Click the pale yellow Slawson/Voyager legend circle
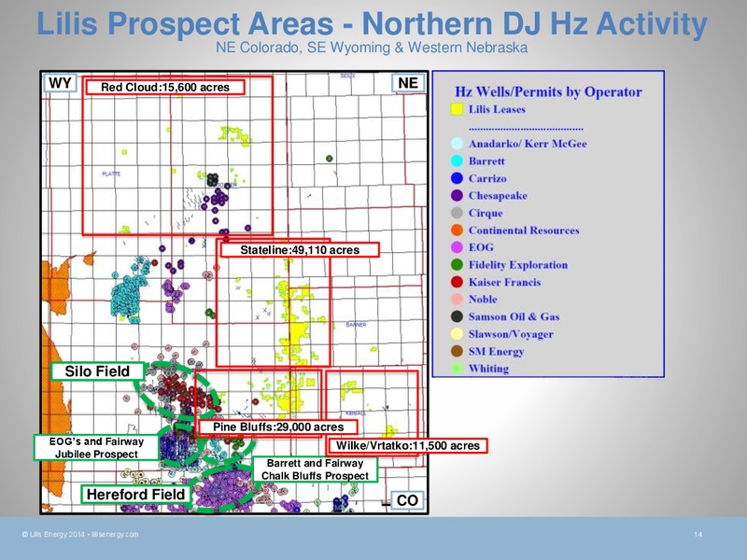This screenshot has height=560, width=747. 457,334
